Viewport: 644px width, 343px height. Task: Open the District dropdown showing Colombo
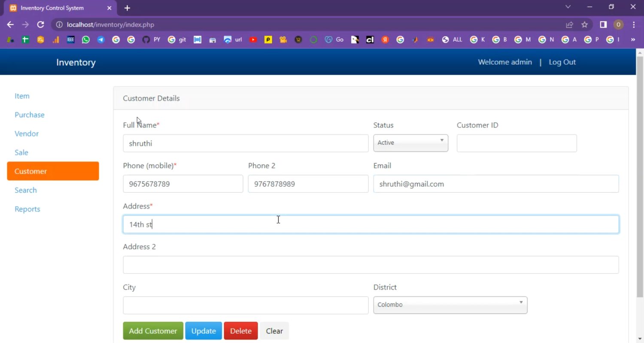(450, 305)
